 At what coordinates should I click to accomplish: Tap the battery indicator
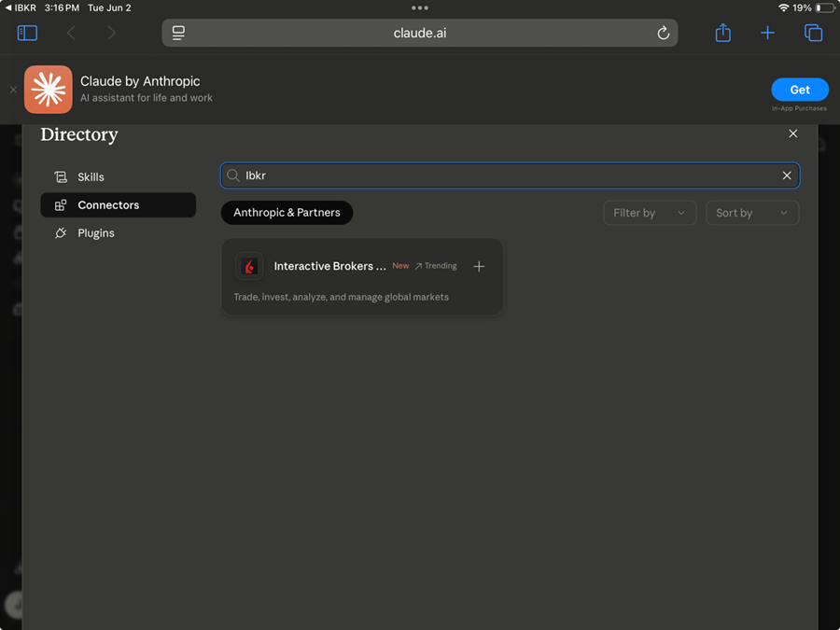pyautogui.click(x=825, y=7)
